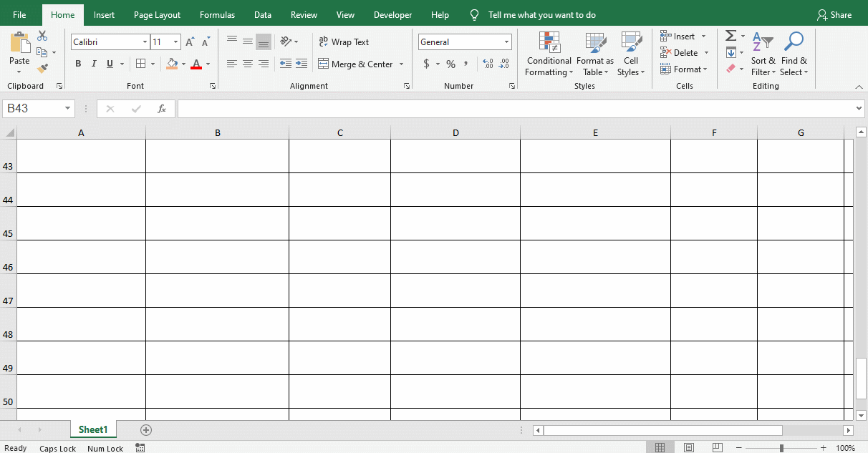868x453 pixels.
Task: Open the font name Calibri dropdown
Action: click(x=145, y=42)
